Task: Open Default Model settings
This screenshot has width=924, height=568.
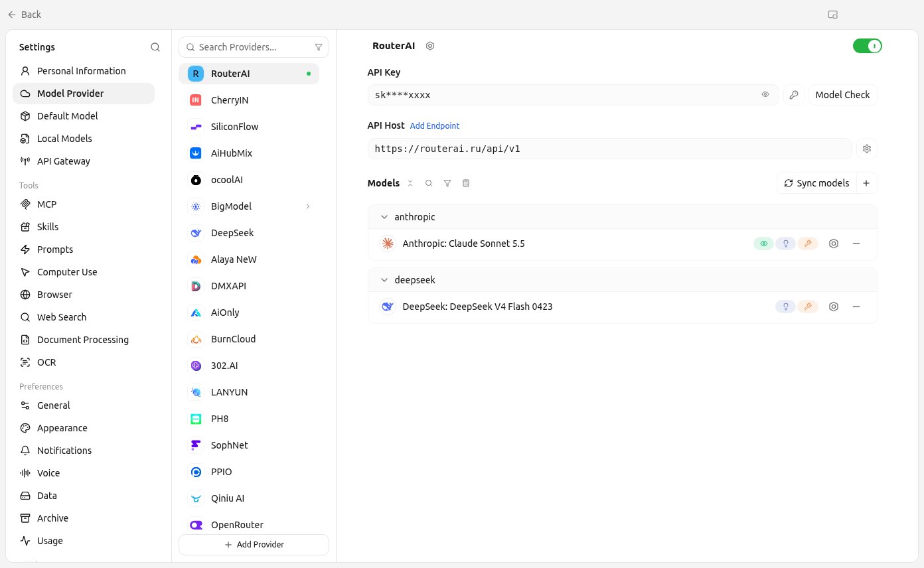Action: (84, 116)
